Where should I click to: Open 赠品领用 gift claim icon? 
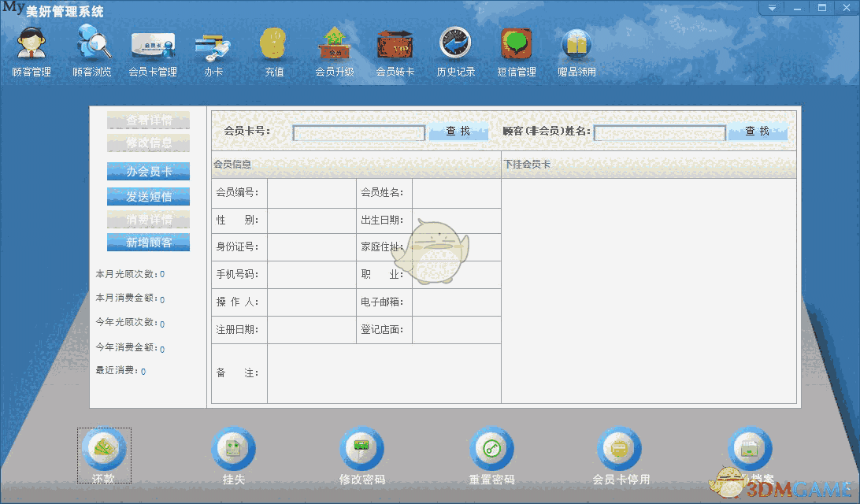pos(576,44)
